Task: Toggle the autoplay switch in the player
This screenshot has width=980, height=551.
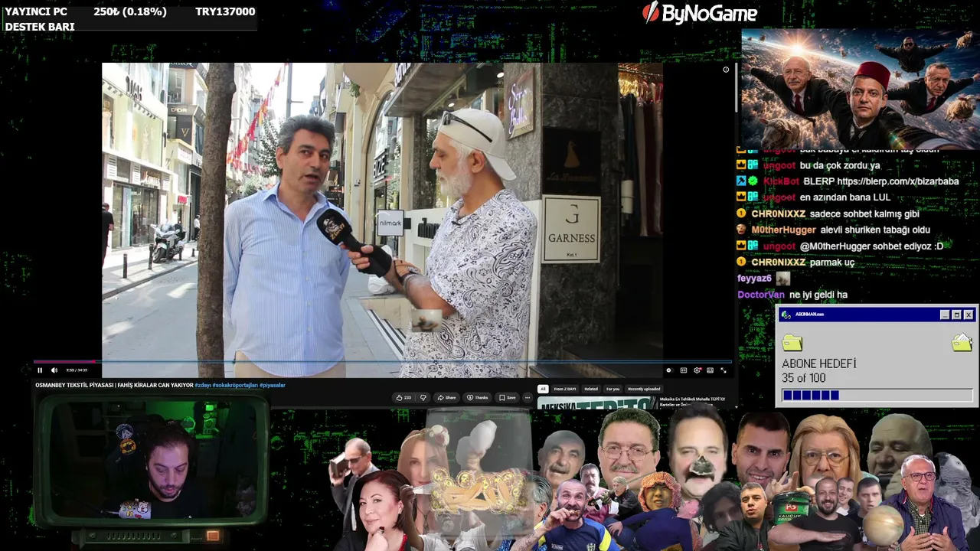Action: pos(669,370)
